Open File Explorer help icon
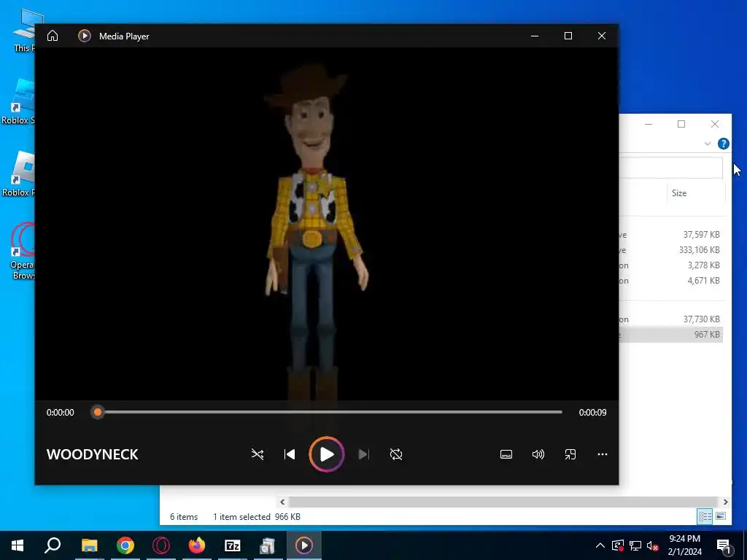Screen dimensions: 747x560 (723, 144)
